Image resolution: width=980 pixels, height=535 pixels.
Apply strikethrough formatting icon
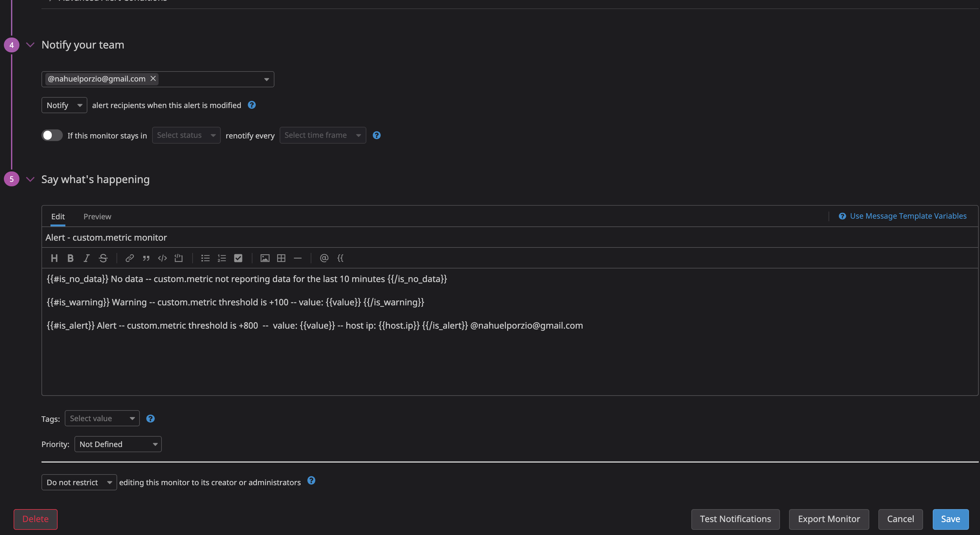click(x=103, y=258)
